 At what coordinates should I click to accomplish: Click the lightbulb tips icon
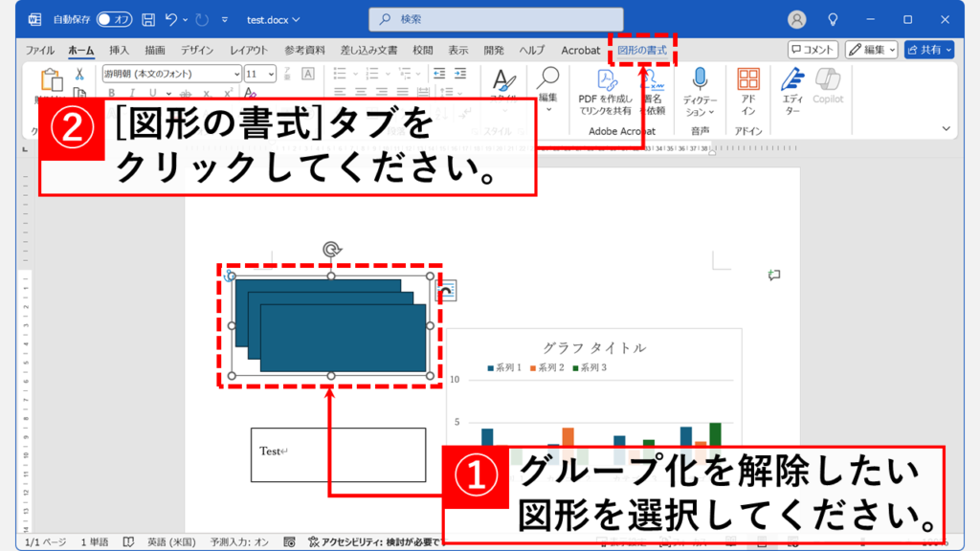coord(833,19)
